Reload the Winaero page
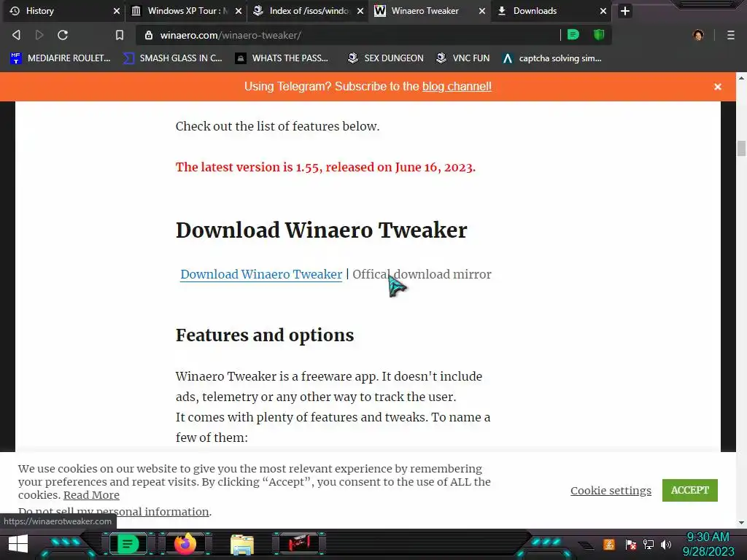747x560 pixels. pyautogui.click(x=63, y=35)
